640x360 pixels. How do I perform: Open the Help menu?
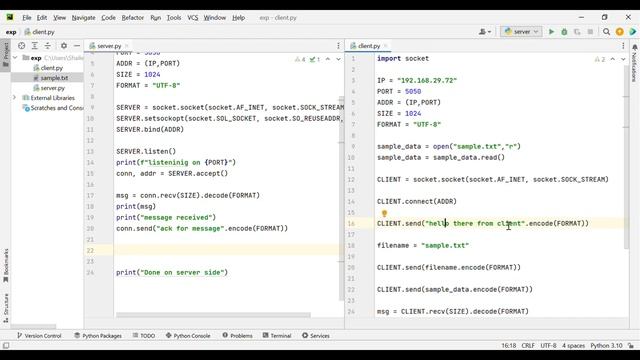pos(238,18)
